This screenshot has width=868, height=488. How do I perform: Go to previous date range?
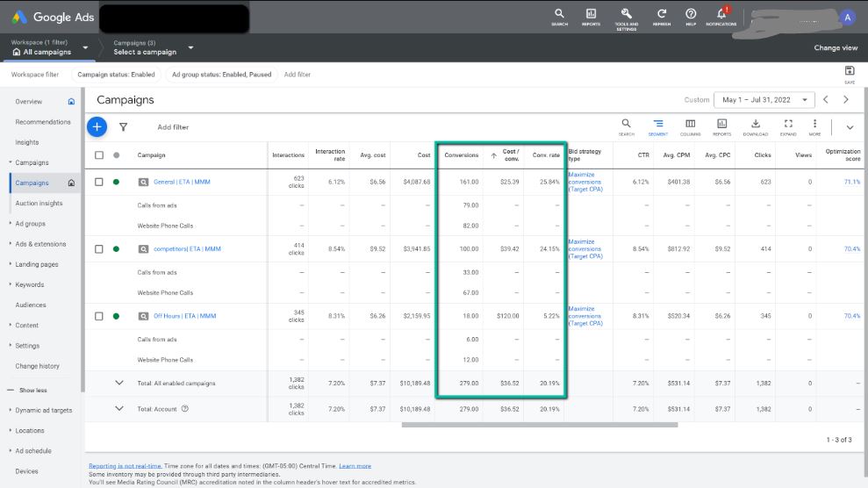point(825,99)
